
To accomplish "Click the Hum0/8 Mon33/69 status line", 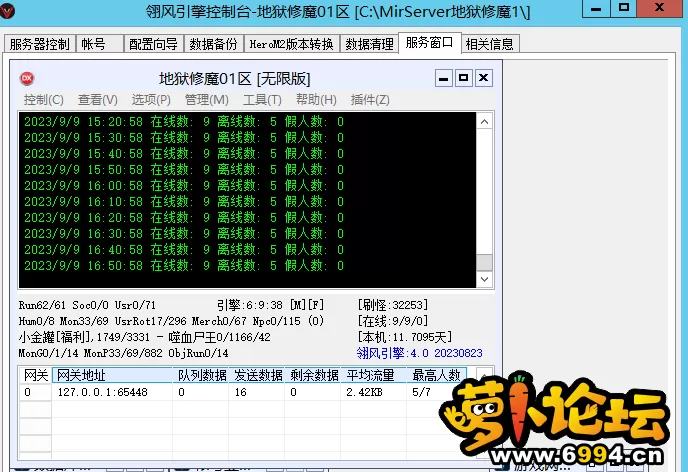I will point(171,321).
